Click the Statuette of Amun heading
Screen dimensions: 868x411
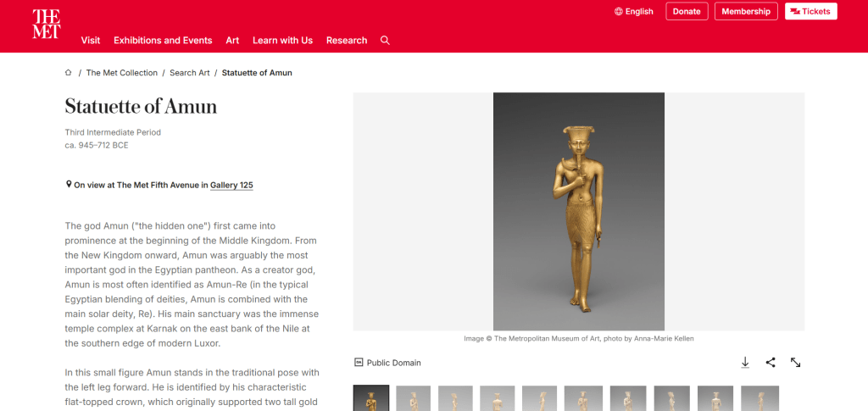click(141, 106)
